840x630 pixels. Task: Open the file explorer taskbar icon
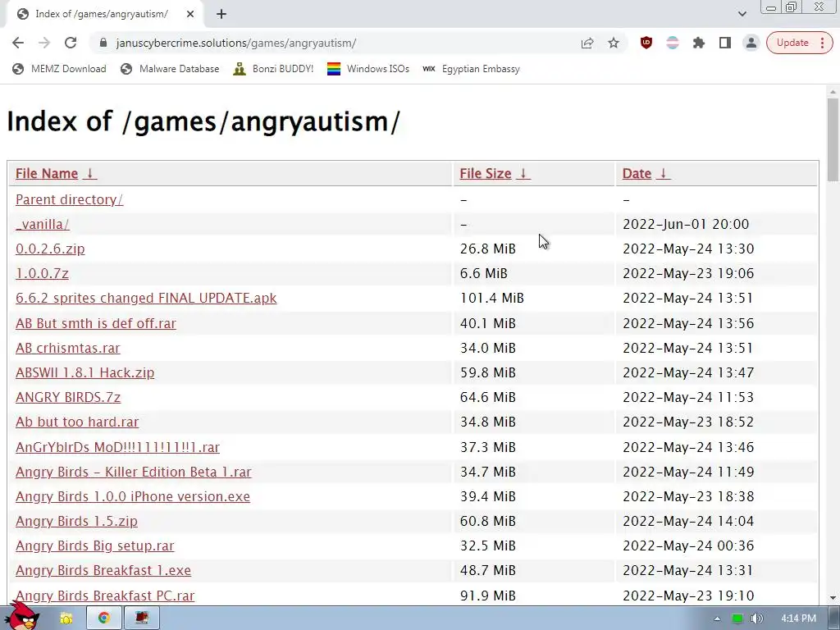tap(66, 619)
